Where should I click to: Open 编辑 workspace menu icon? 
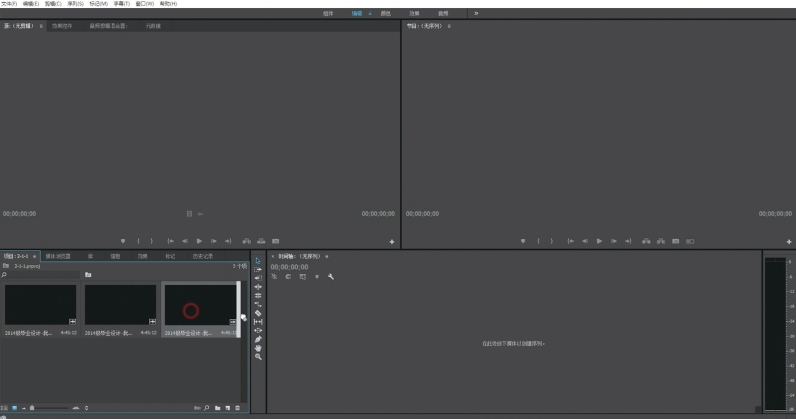pos(370,14)
